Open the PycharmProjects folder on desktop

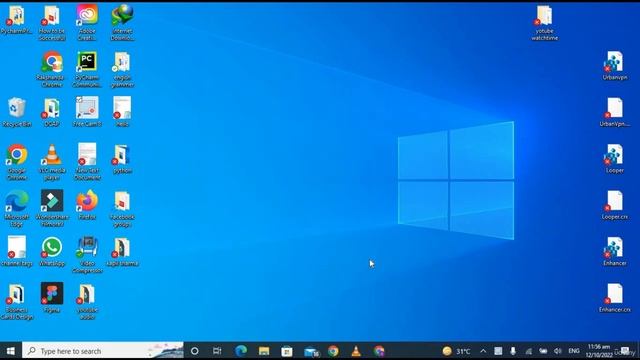coord(17,20)
